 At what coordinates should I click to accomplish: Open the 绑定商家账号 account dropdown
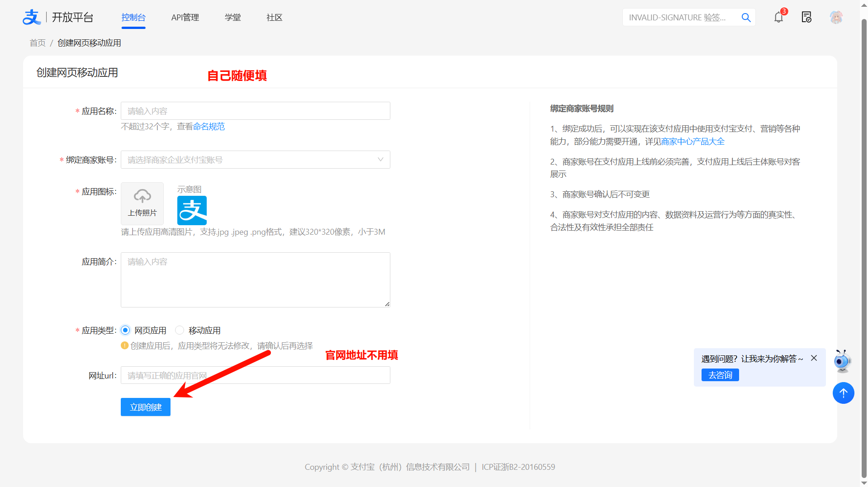click(x=255, y=160)
